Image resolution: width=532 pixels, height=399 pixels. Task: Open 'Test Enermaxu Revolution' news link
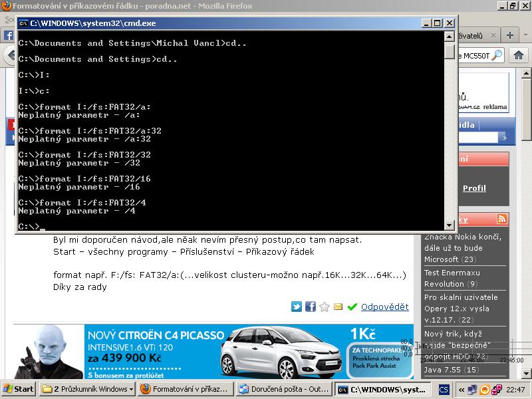pos(452,278)
